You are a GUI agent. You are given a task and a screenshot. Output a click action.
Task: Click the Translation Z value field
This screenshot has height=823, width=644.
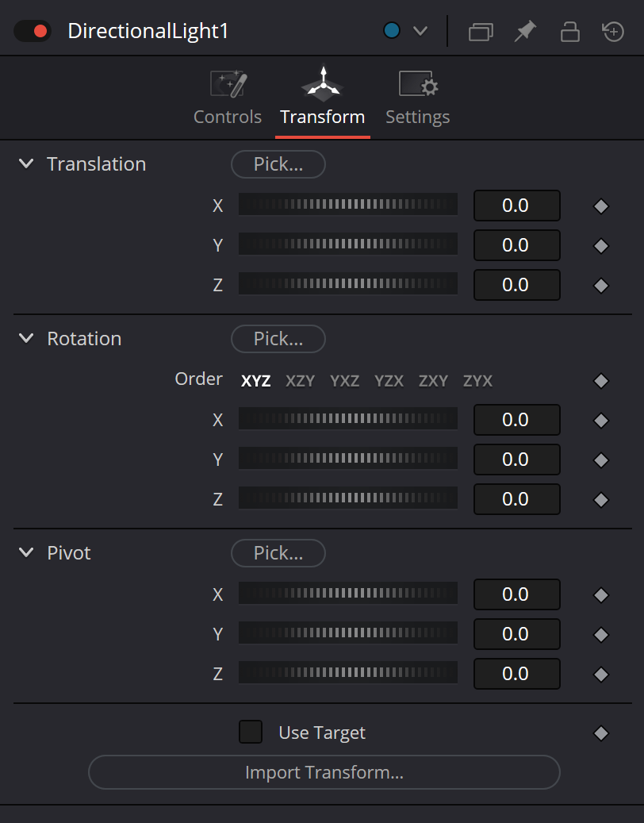(516, 285)
